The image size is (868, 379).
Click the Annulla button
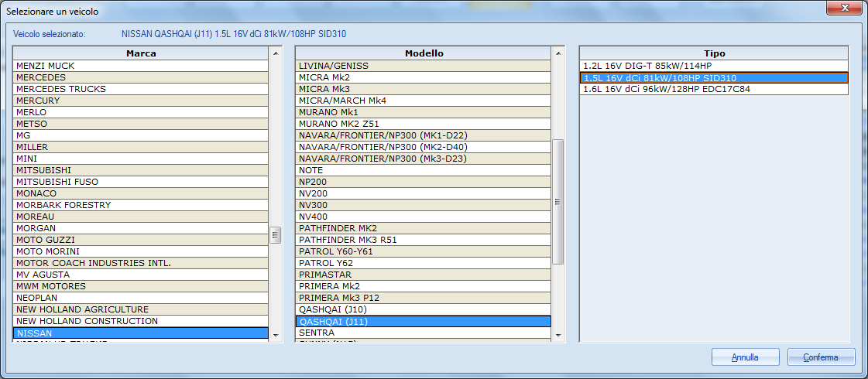coord(745,357)
